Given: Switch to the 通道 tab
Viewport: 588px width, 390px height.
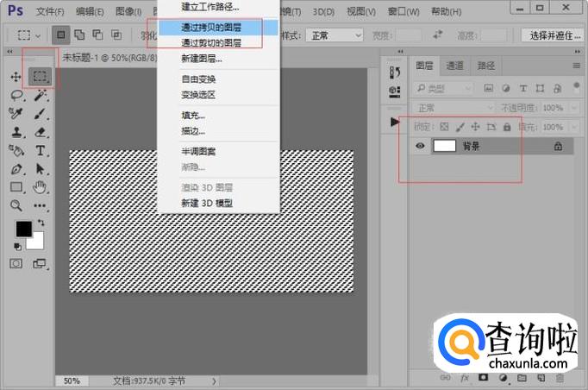Looking at the screenshot, I should click(x=455, y=66).
